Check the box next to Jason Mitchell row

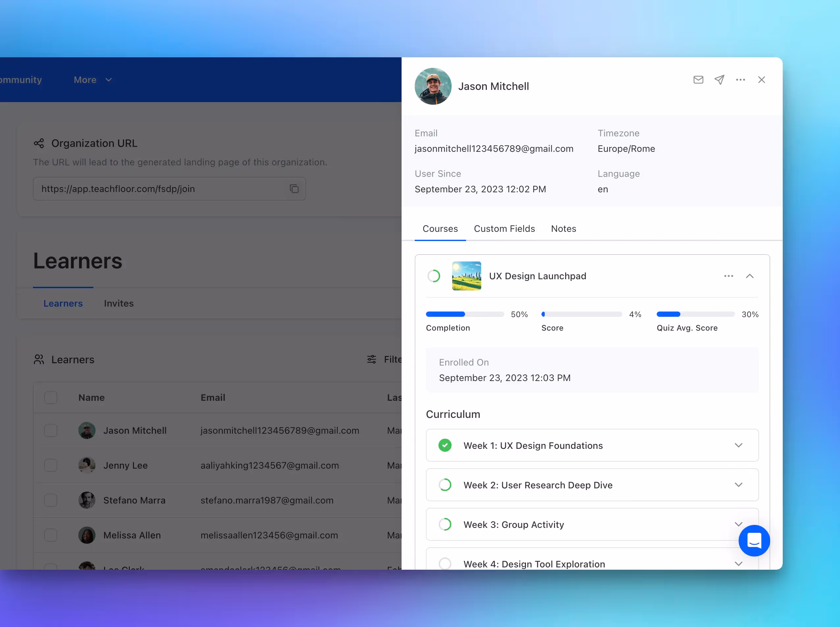click(50, 430)
